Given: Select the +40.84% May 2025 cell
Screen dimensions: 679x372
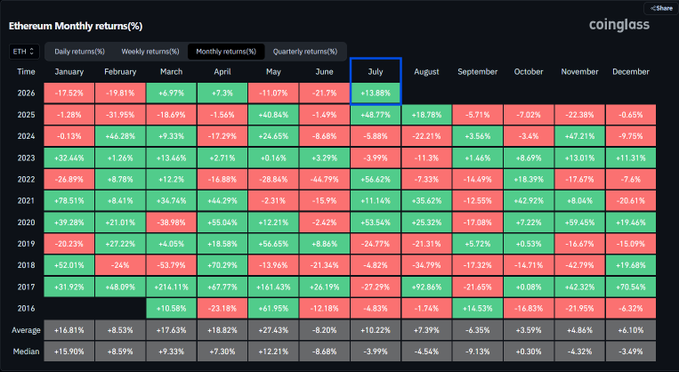Looking at the screenshot, I should pyautogui.click(x=273, y=115).
